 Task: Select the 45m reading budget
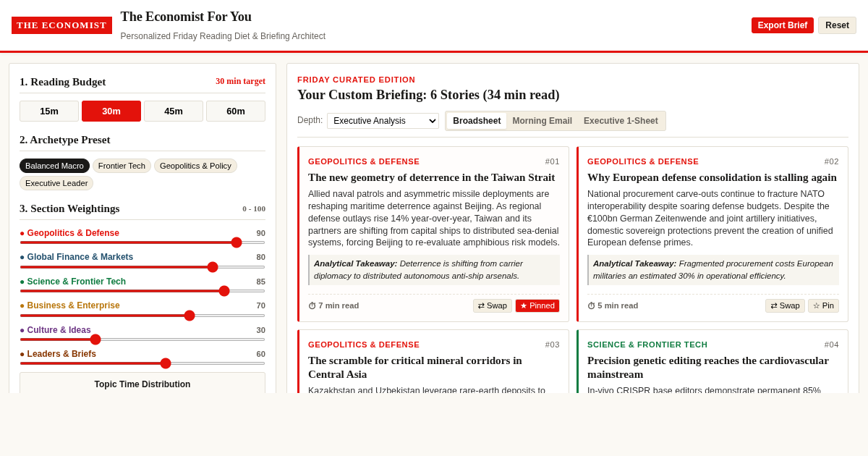pos(174,111)
